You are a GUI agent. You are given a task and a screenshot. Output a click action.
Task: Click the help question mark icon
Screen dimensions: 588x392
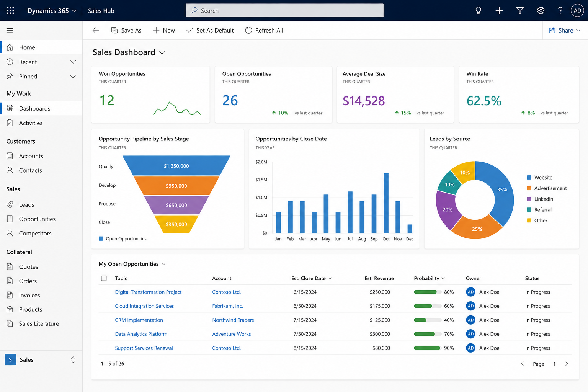560,11
